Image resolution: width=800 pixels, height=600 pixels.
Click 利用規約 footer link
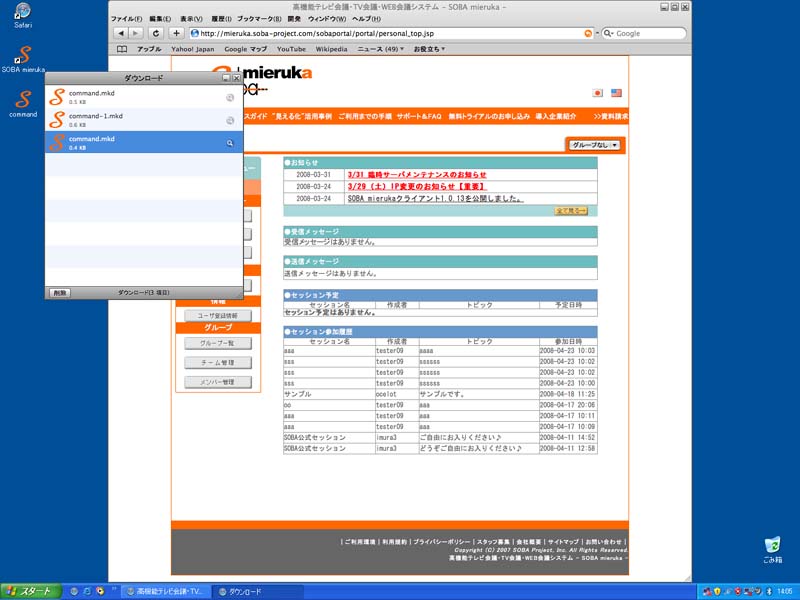click(x=394, y=542)
